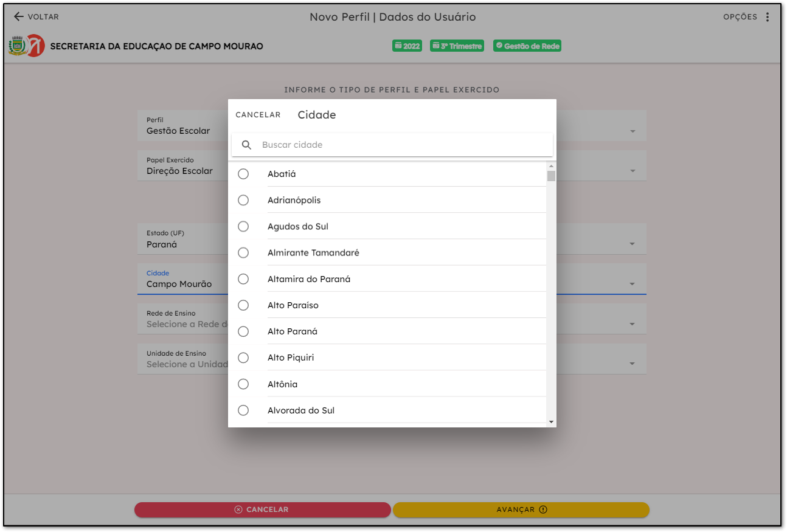The width and height of the screenshot is (787, 532).
Task: Open the Unidade de Ensino dropdown arrow
Action: coord(633,364)
